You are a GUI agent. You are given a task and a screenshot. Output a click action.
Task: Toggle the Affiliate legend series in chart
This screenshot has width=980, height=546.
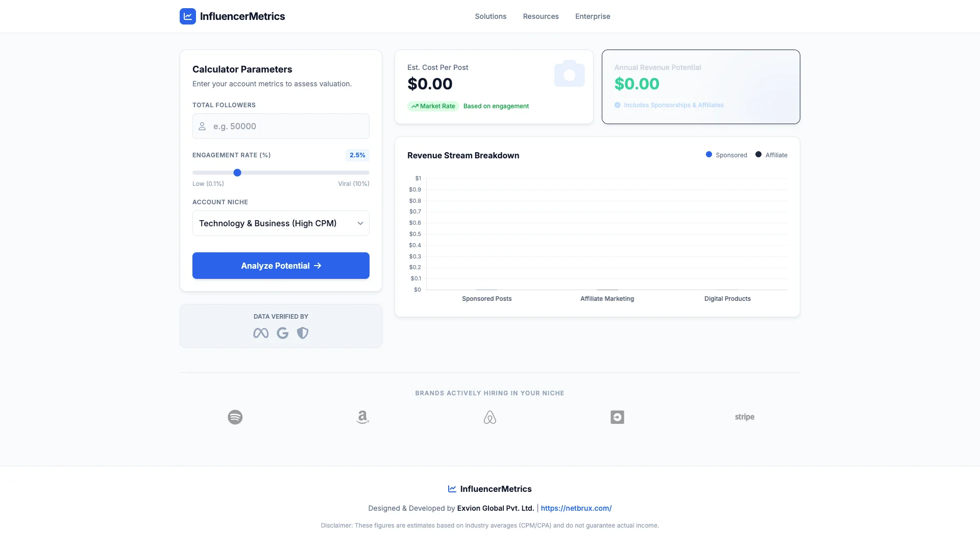point(771,155)
